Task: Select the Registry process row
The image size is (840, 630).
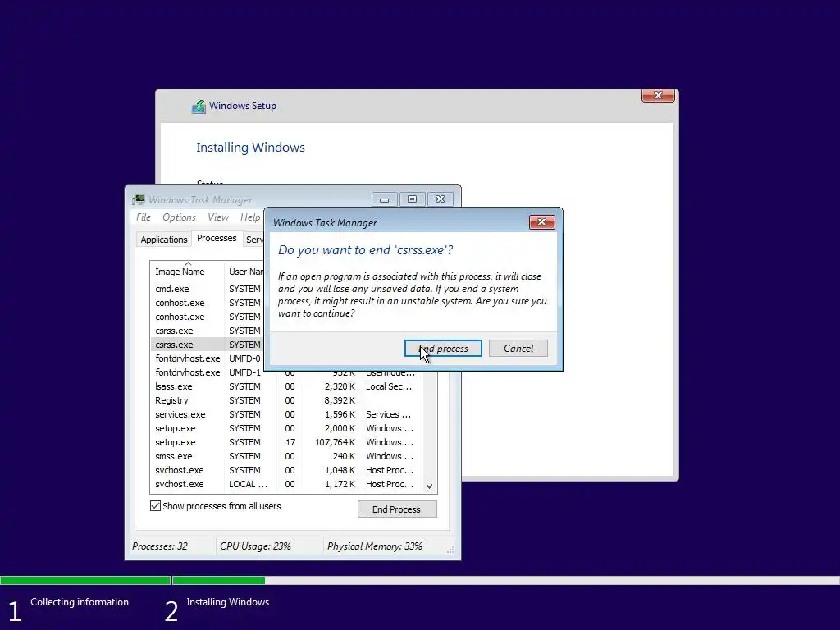Action: click(286, 400)
